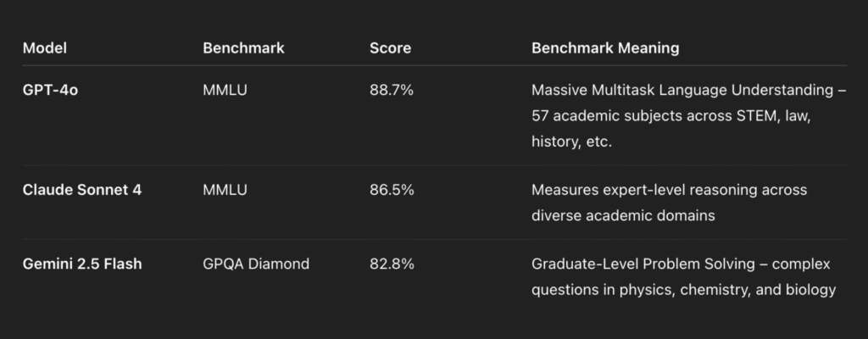
Task: Click the 88.7% score value
Action: (x=392, y=91)
